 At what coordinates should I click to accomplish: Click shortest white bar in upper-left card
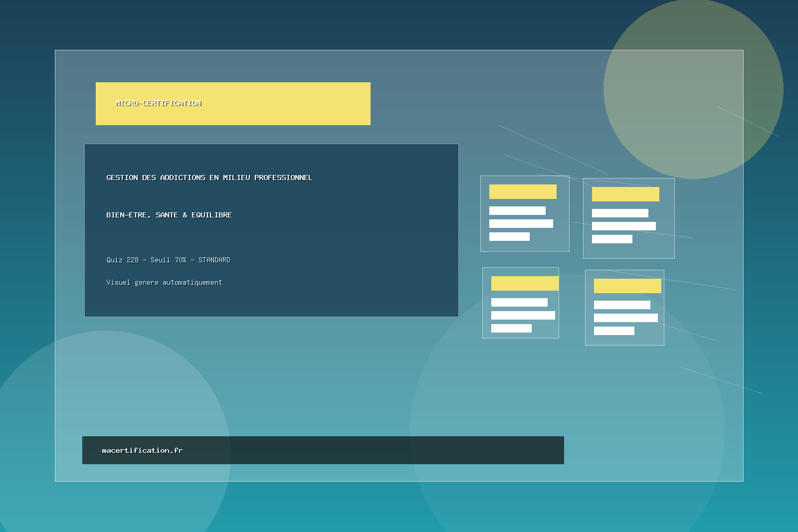coord(509,236)
